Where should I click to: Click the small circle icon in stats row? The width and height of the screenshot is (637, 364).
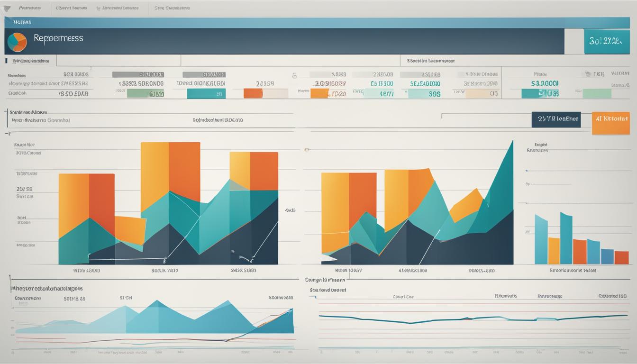point(294,75)
